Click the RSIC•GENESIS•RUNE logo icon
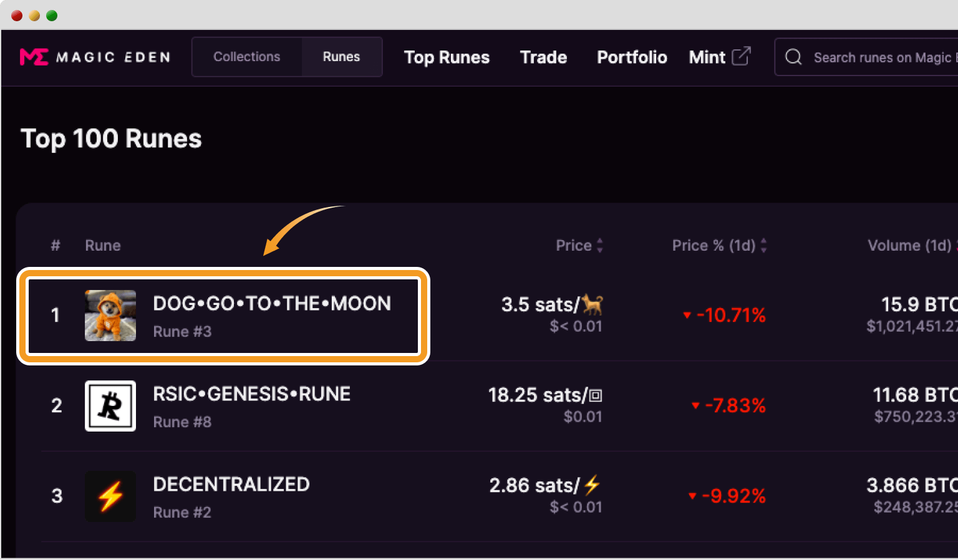 [110, 406]
